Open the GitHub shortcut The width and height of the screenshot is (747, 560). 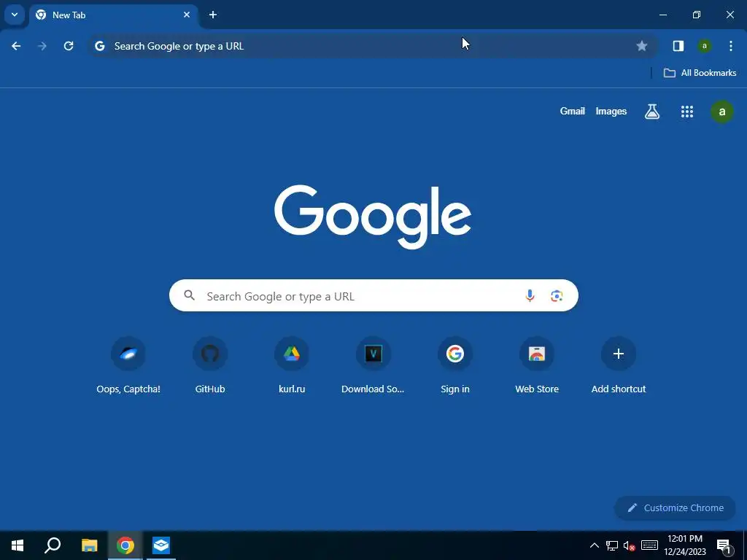point(209,366)
